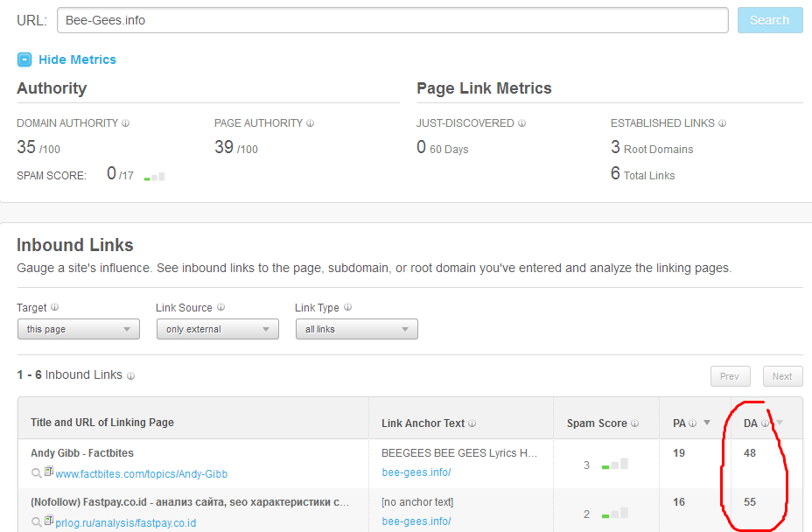
Task: Click the PA value 16
Action: [x=679, y=502]
